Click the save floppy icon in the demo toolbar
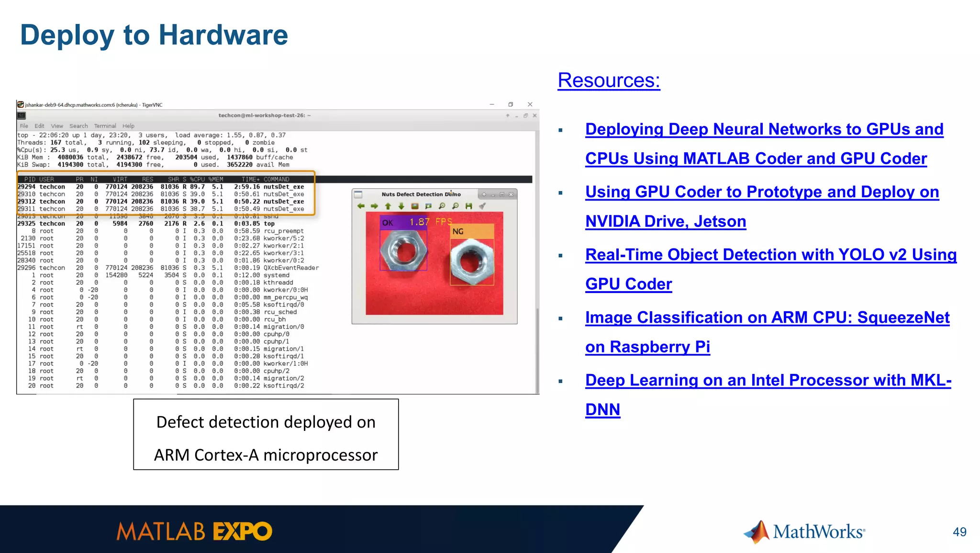The height and width of the screenshot is (553, 980). [469, 206]
